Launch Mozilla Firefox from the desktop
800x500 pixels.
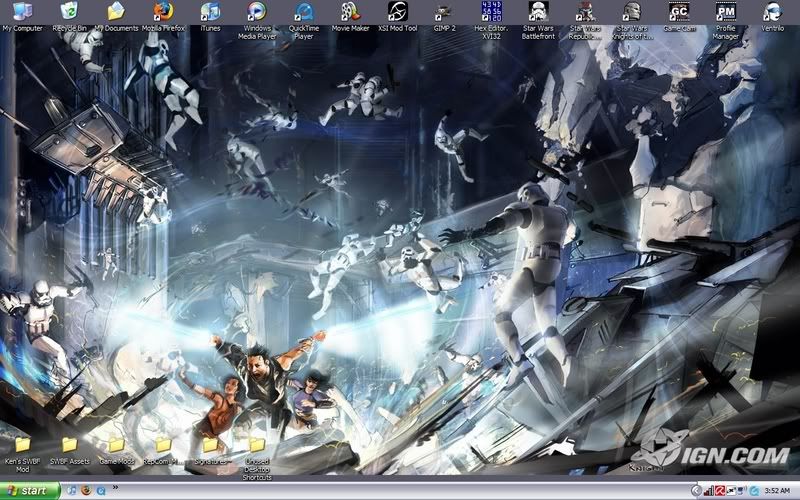(163, 16)
